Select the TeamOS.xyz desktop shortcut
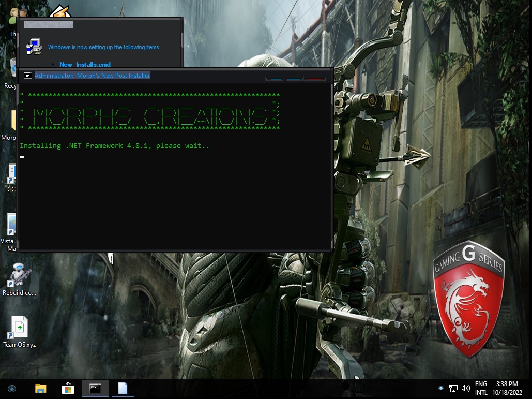The height and width of the screenshot is (399, 532). (x=19, y=332)
